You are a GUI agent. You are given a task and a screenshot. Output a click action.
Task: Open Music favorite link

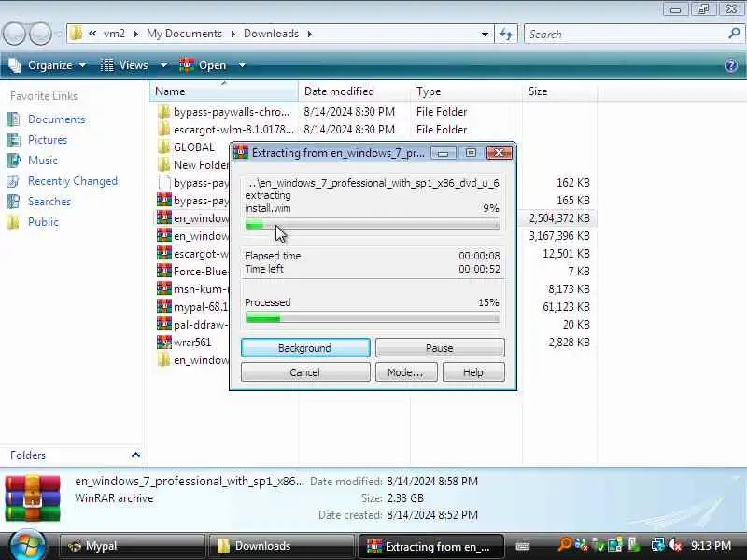click(x=42, y=160)
